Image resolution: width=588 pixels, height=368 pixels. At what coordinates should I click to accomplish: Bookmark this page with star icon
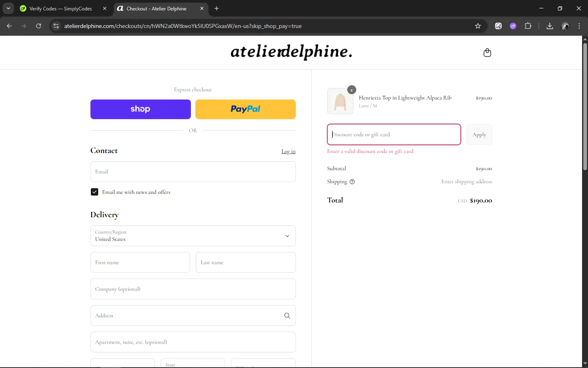tap(478, 26)
